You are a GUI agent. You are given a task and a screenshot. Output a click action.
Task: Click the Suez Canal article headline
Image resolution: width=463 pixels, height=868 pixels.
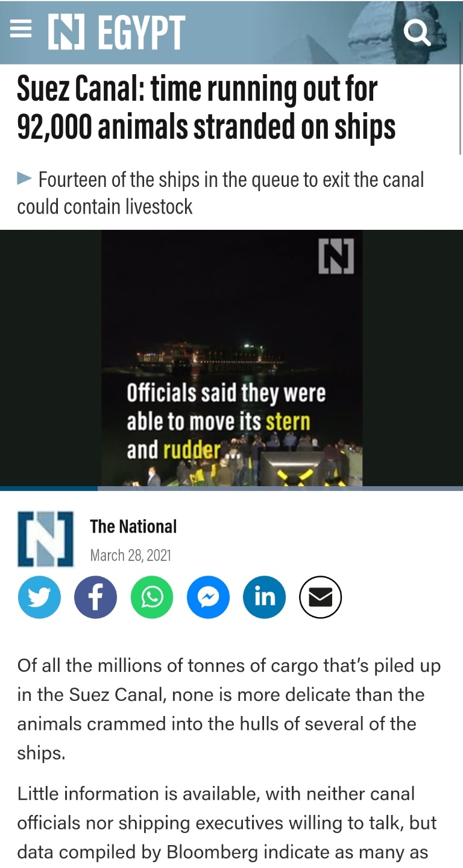click(206, 109)
